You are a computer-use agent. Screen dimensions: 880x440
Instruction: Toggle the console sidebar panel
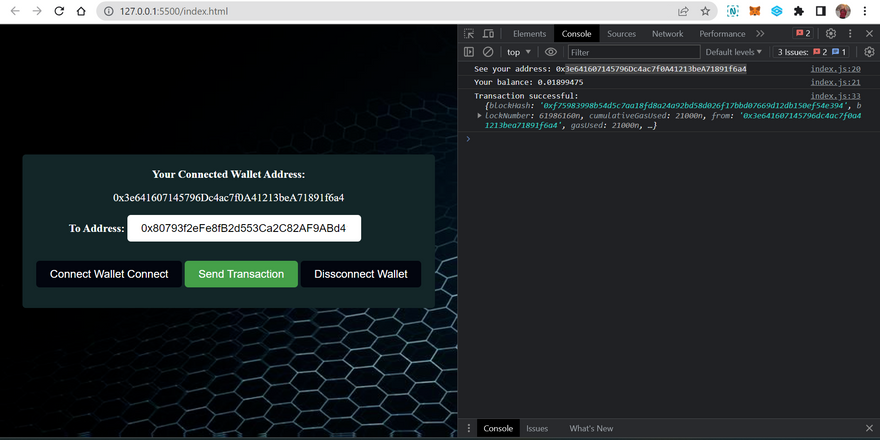(469, 52)
